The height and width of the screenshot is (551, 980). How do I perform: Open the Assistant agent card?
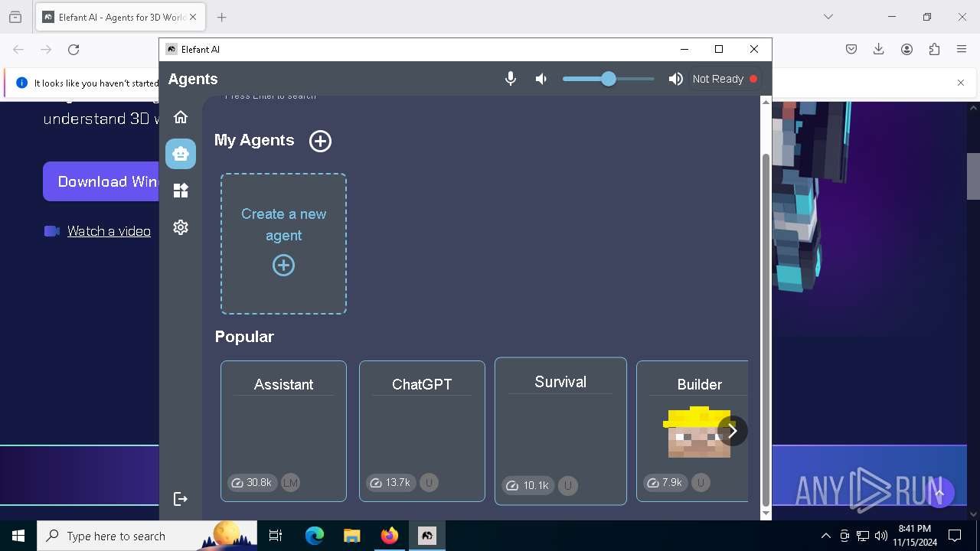pyautogui.click(x=283, y=431)
